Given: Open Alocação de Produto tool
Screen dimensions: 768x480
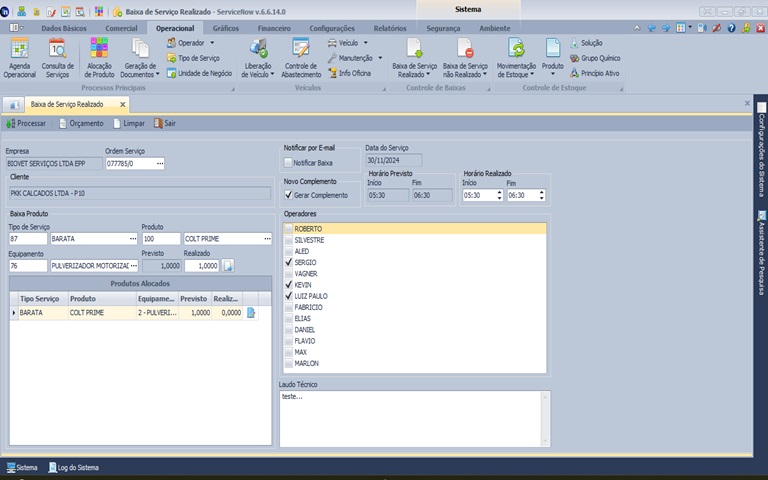Looking at the screenshot, I should 99,57.
